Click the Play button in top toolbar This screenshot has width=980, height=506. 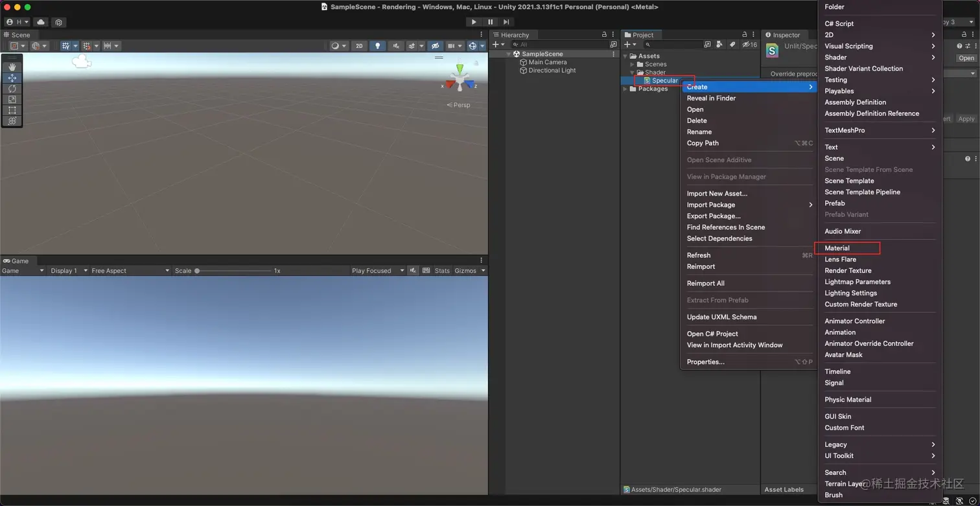[474, 22]
